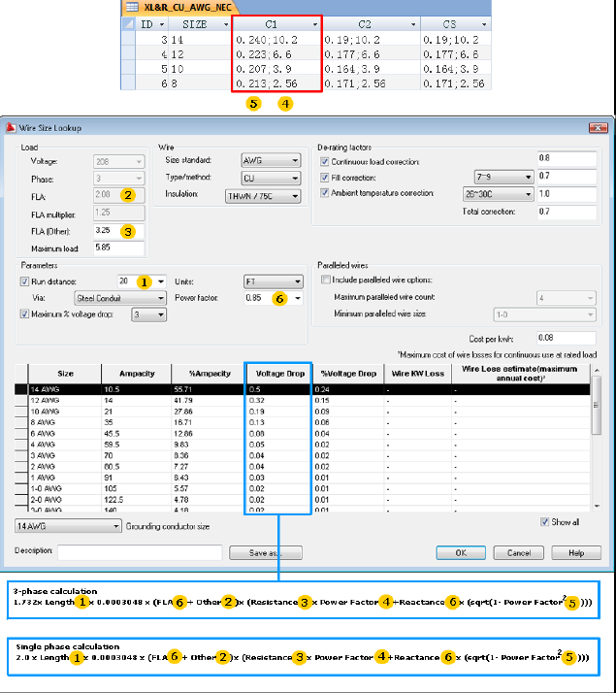Click the row selector for ID 3
The height and width of the screenshot is (693, 616).
pyautogui.click(x=128, y=40)
